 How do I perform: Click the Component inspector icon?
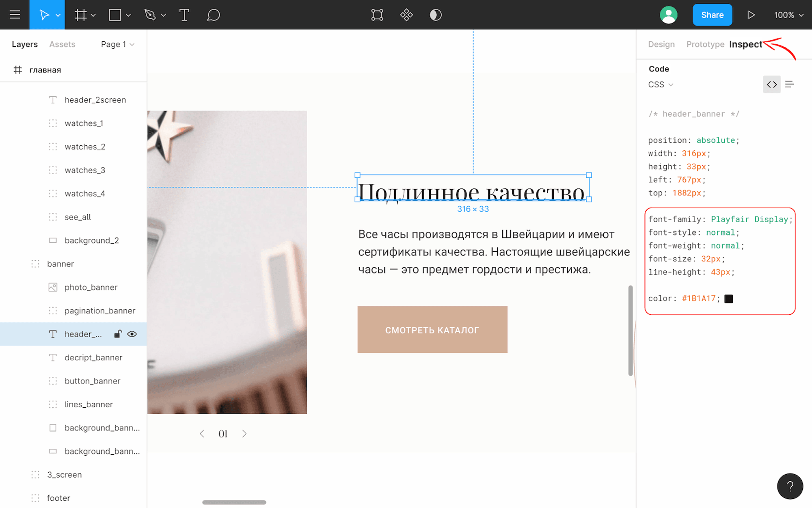[406, 15]
